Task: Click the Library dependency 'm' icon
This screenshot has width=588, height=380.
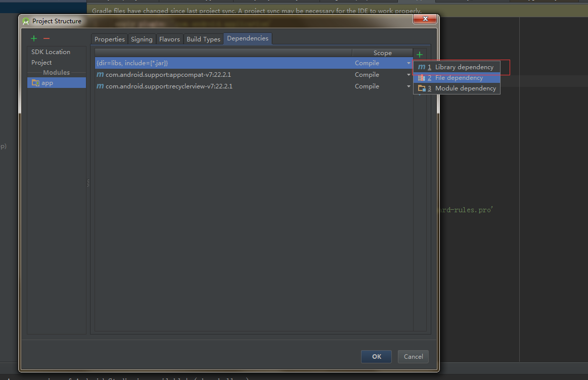Action: pos(422,67)
